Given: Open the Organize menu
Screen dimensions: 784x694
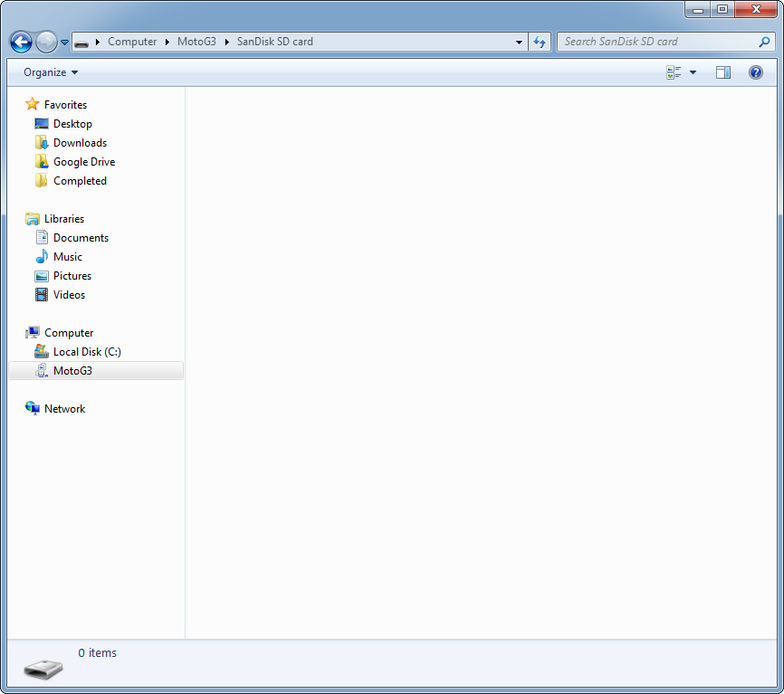Looking at the screenshot, I should 51,72.
